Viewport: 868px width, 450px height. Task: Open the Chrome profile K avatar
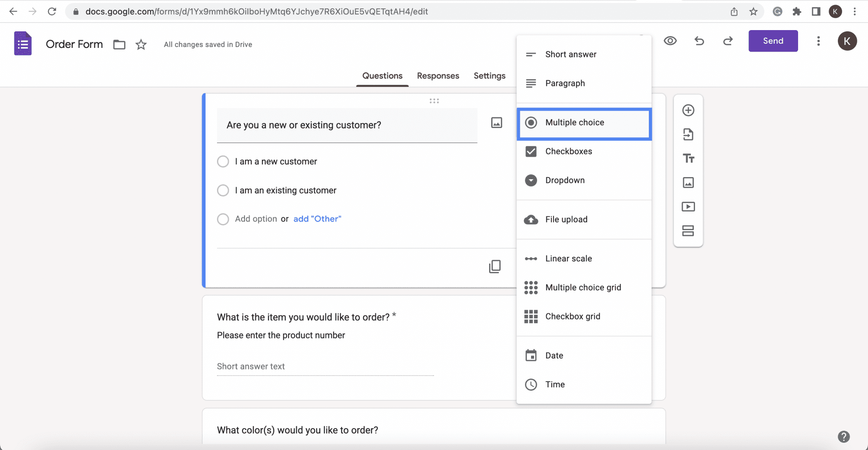835,11
